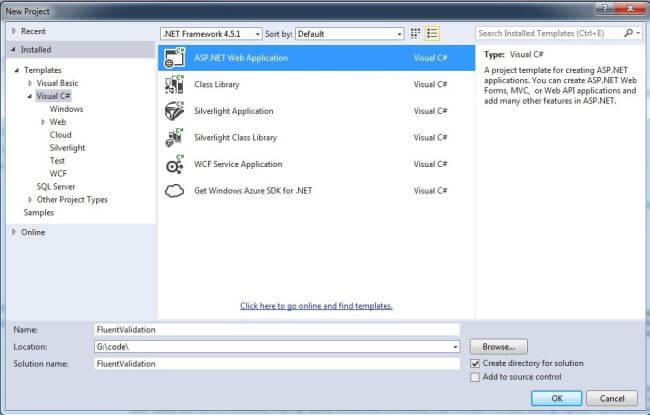Expand the Recent section
650x415 pixels.
[14, 31]
